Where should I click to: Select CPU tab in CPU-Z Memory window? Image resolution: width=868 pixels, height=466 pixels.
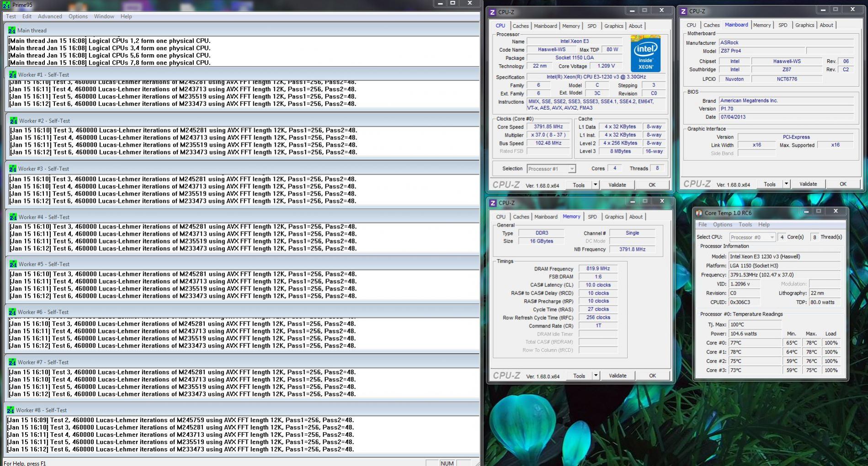pos(501,217)
